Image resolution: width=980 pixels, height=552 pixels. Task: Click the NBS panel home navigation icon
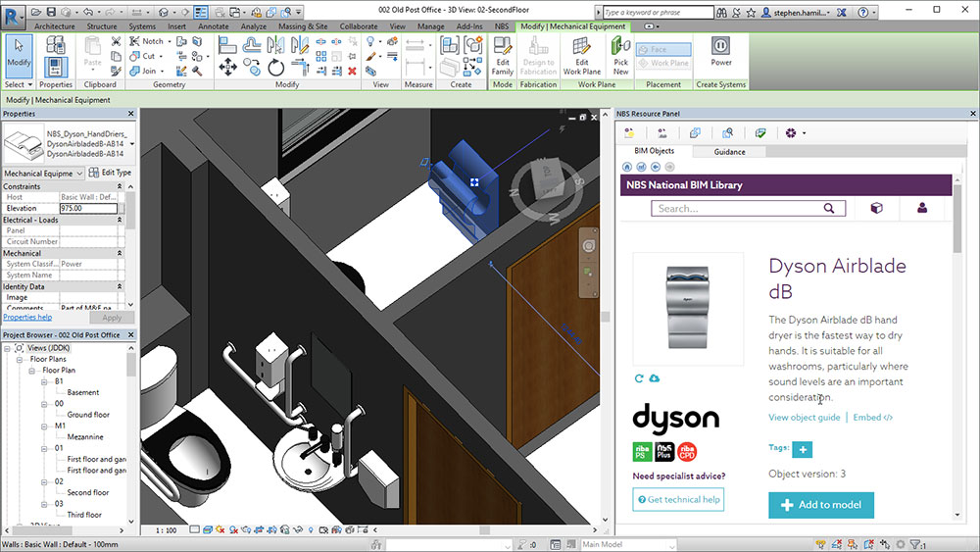(627, 167)
